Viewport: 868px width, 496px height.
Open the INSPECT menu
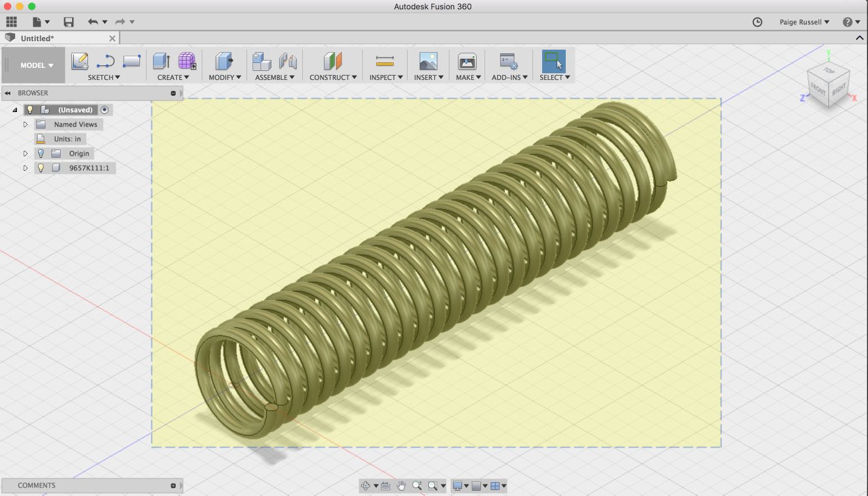click(386, 78)
